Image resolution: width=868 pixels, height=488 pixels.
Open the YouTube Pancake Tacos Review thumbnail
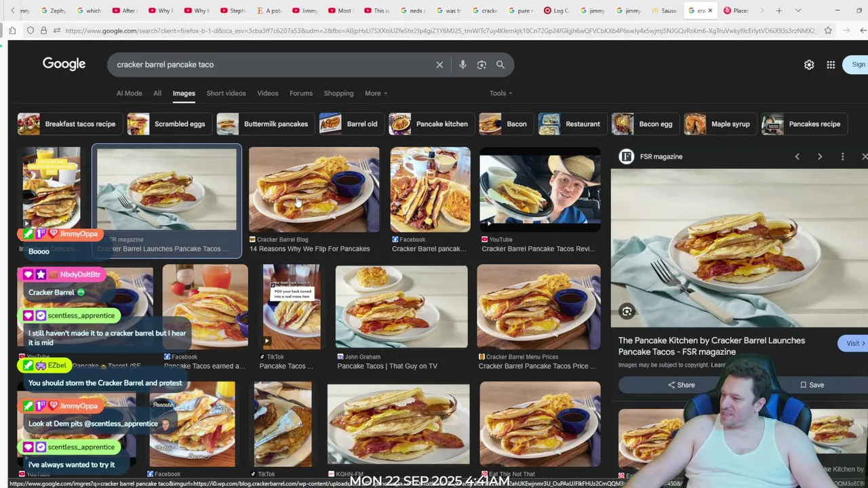(x=540, y=190)
